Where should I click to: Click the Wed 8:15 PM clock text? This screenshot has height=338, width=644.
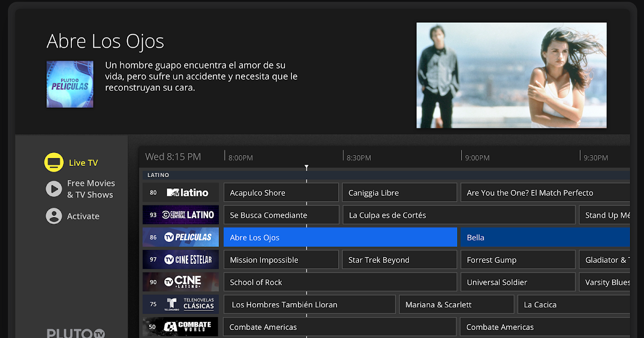[173, 157]
